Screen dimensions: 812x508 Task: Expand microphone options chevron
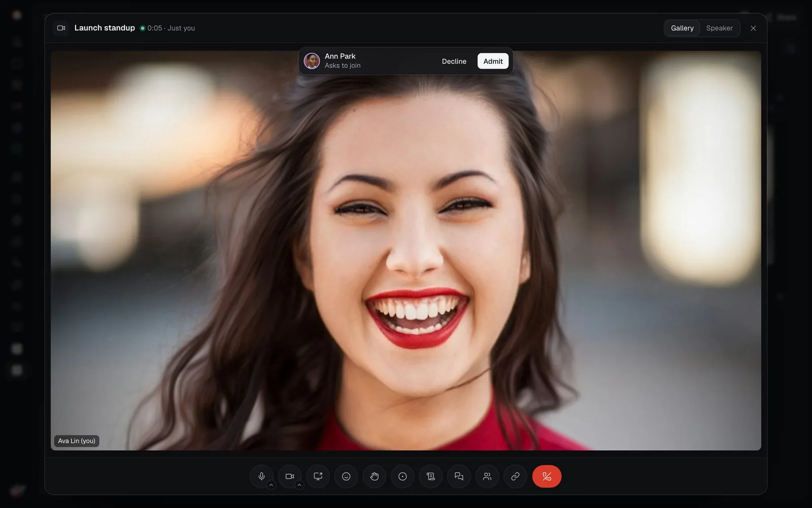271,485
